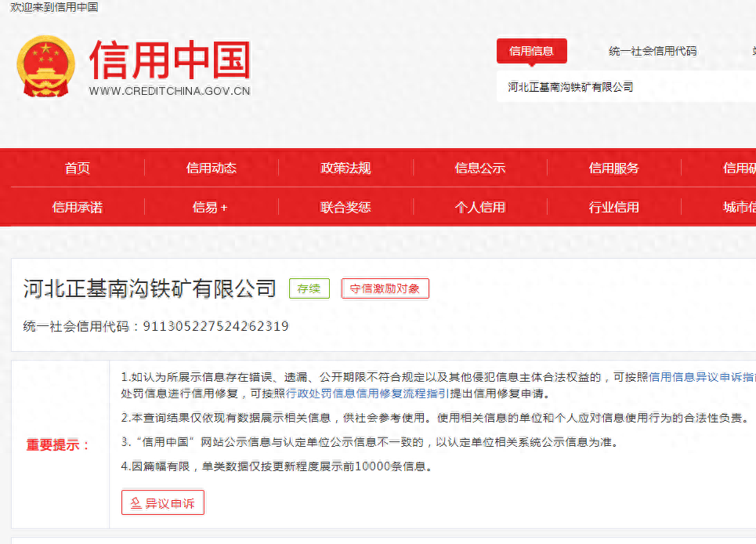Open 个人信用 navigation item

[x=479, y=207]
